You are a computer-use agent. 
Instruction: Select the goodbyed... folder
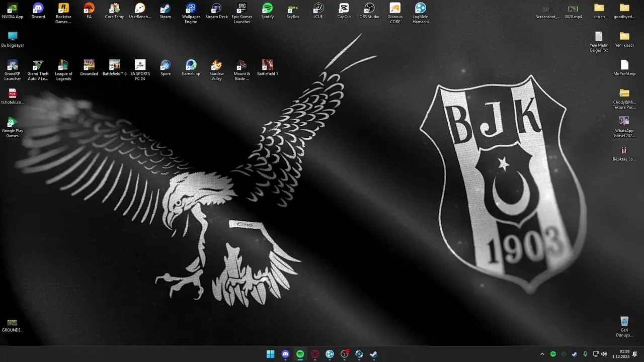pyautogui.click(x=624, y=12)
